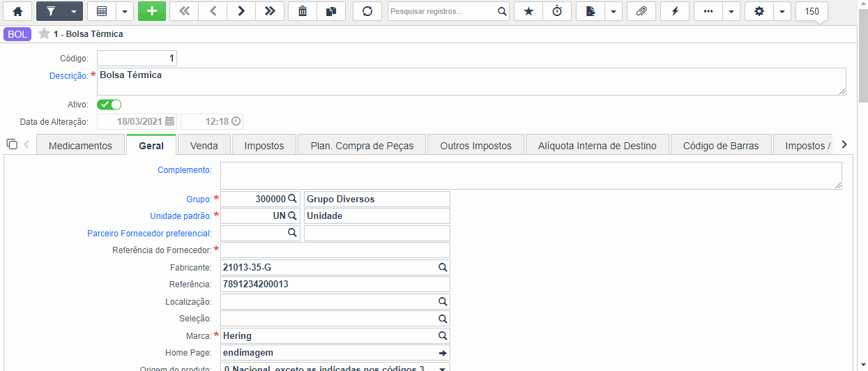This screenshot has width=868, height=371.
Task: Click the vertical page scrollbar
Action: click(x=863, y=185)
